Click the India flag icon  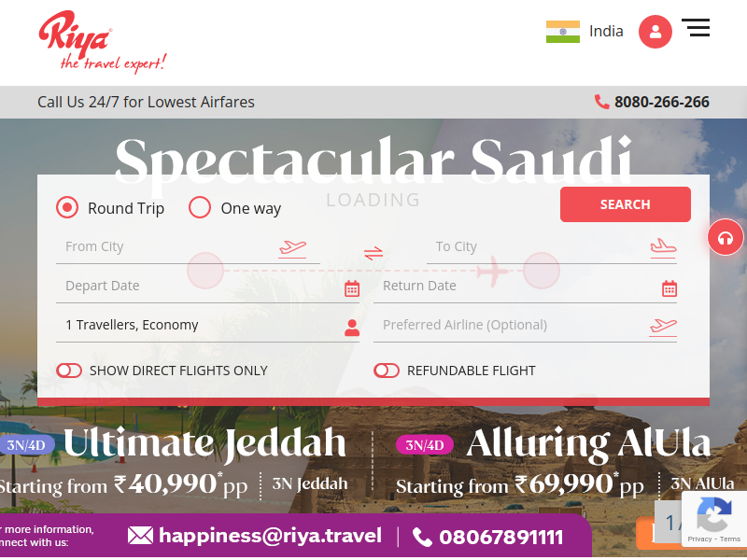tap(563, 32)
